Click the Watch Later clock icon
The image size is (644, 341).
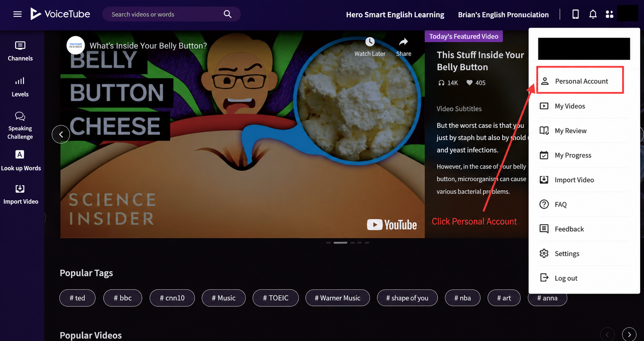[x=370, y=42]
